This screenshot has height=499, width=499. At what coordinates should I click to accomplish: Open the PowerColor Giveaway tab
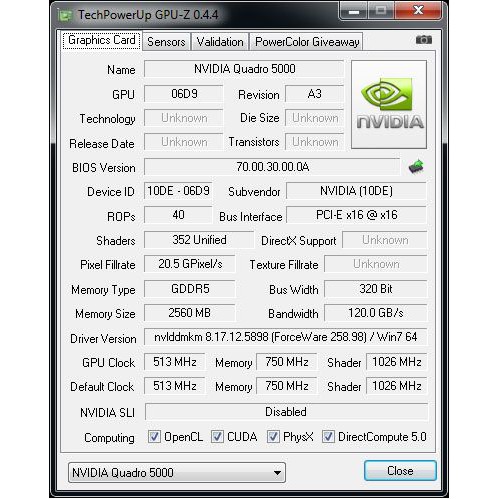[x=307, y=42]
